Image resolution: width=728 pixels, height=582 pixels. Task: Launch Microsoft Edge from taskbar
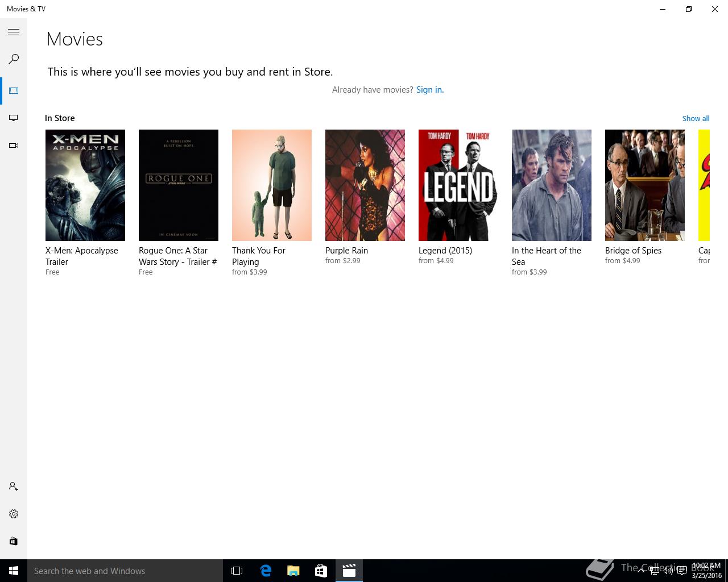[x=265, y=571]
